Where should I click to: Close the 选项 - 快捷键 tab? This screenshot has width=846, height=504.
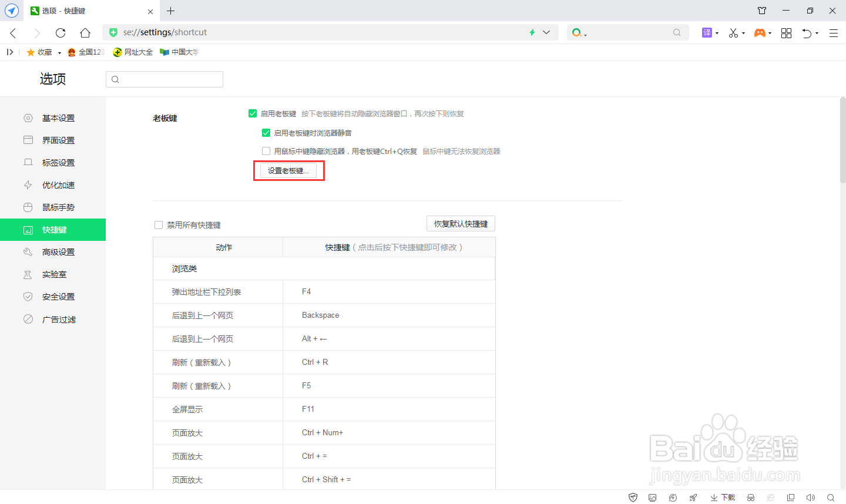coord(150,11)
